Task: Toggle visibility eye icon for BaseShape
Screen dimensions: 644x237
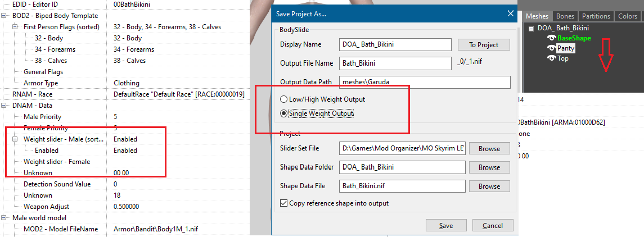Action: pos(552,38)
